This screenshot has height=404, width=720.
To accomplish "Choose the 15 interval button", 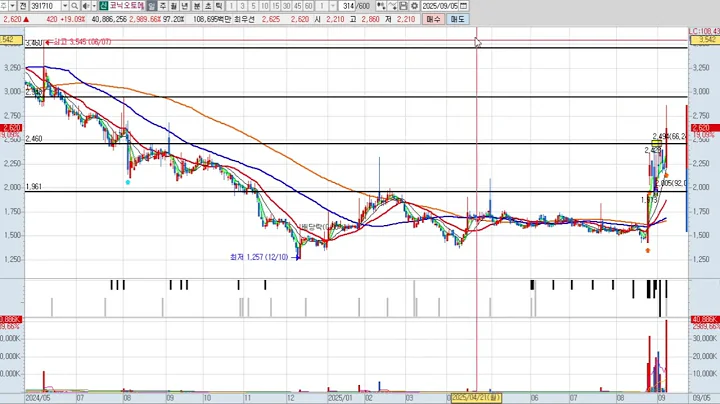I will tap(276, 6).
